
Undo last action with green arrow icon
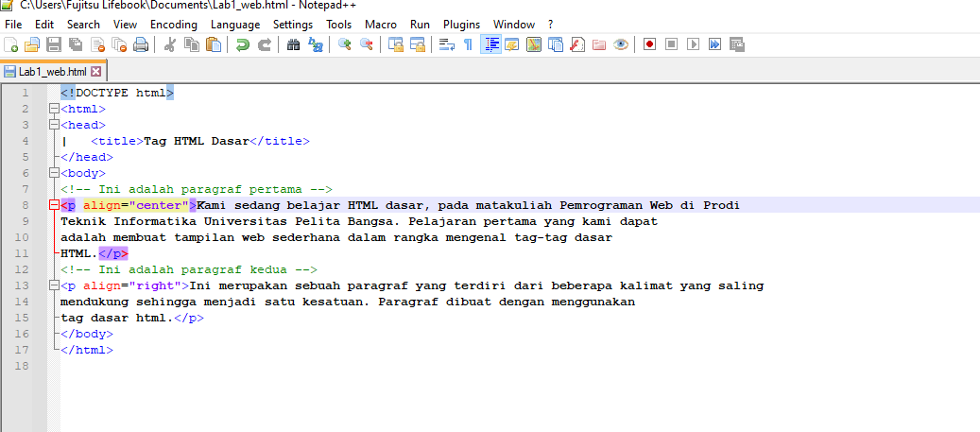(243, 44)
